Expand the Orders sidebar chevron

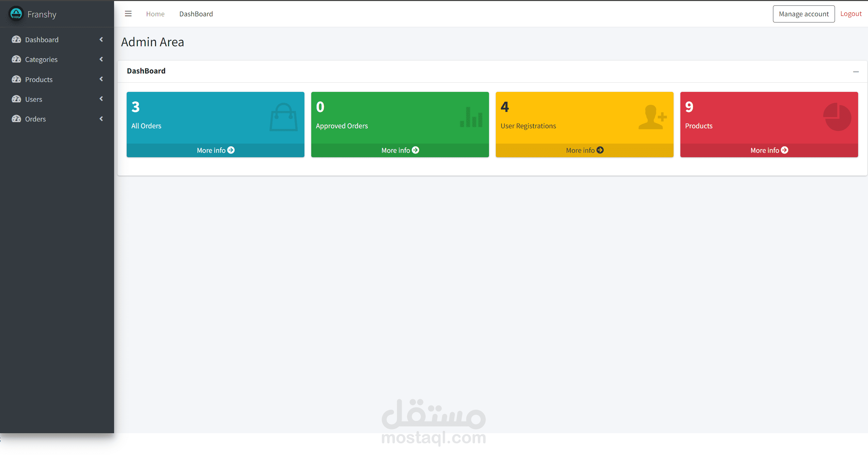(x=101, y=119)
